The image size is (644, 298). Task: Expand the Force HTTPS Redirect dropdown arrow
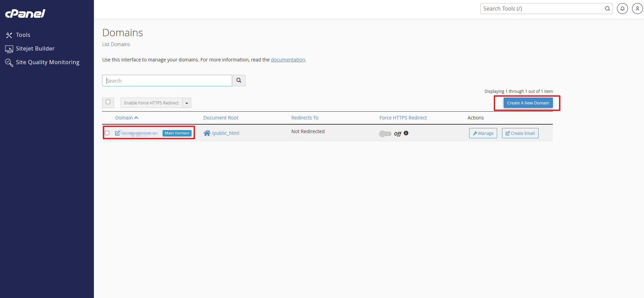coord(187,103)
